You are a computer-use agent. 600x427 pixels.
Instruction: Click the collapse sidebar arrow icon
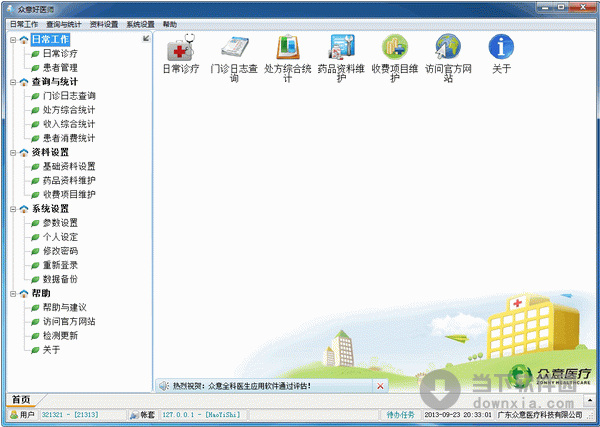point(146,38)
